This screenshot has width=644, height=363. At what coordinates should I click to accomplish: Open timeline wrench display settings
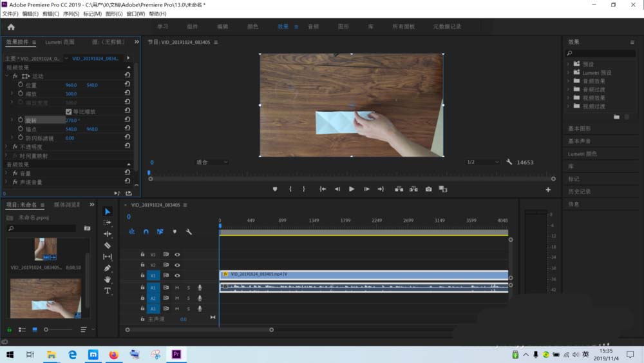click(x=189, y=231)
